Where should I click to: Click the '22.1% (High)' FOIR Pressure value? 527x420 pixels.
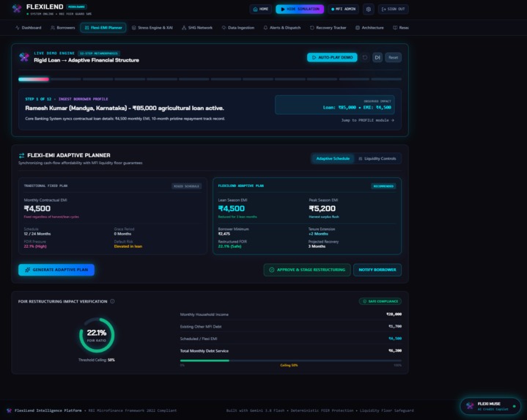tap(35, 246)
